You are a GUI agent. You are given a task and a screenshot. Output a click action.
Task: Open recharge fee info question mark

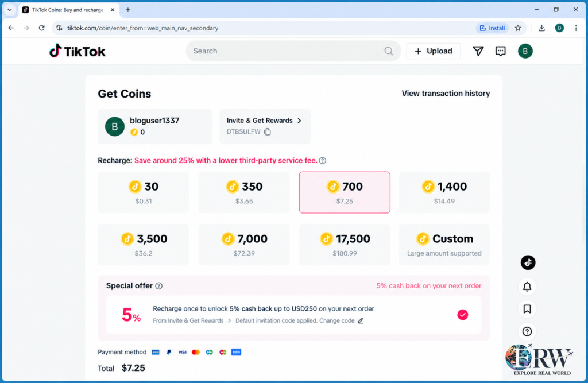[323, 161]
